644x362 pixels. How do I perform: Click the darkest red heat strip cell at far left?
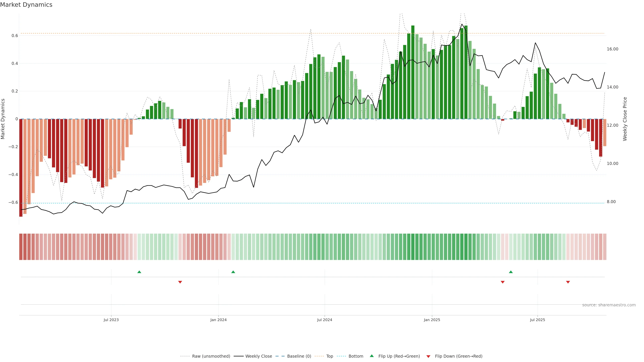[x=21, y=247]
